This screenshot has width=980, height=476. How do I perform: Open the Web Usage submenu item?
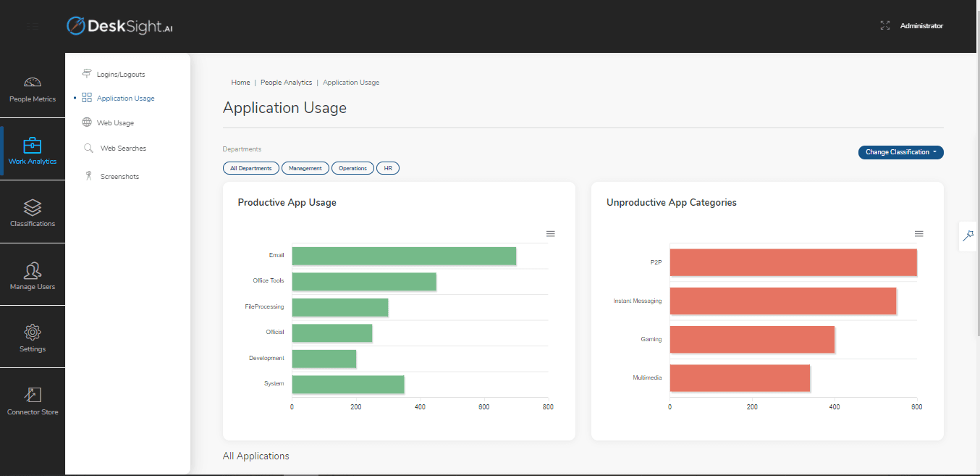tap(115, 123)
